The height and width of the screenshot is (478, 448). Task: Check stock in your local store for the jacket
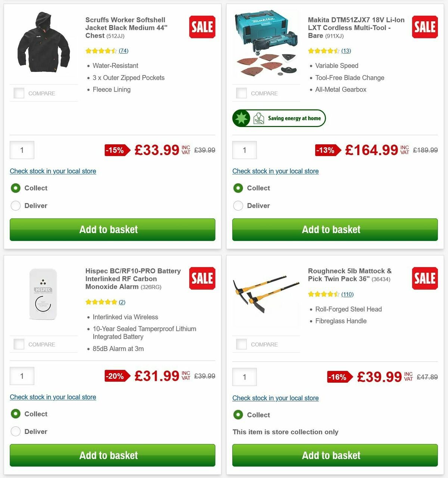53,171
